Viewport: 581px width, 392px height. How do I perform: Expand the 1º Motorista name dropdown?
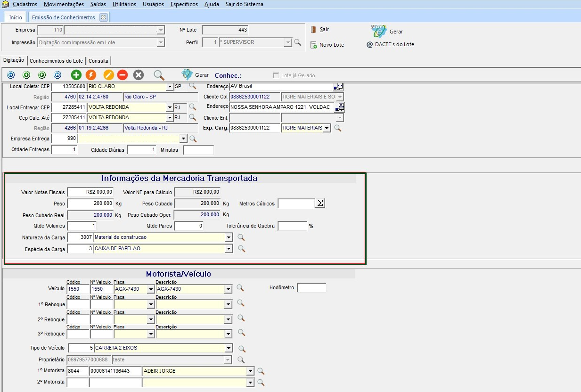[250, 371]
